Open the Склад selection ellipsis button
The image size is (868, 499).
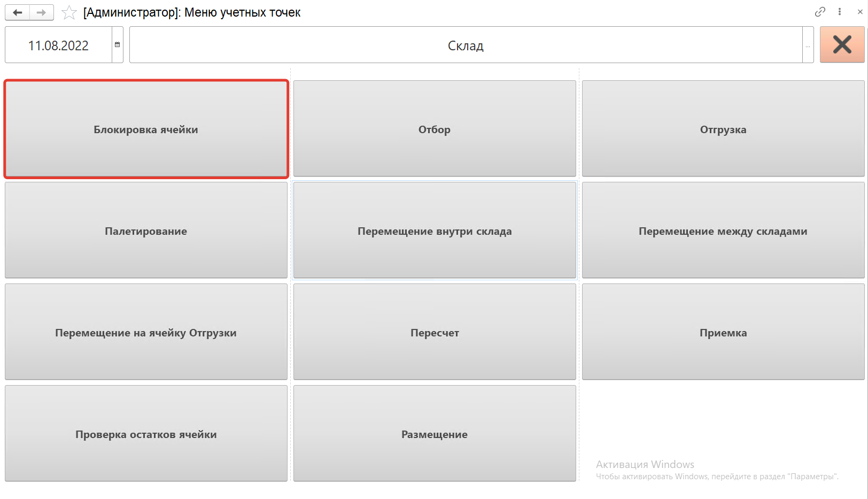coord(808,45)
